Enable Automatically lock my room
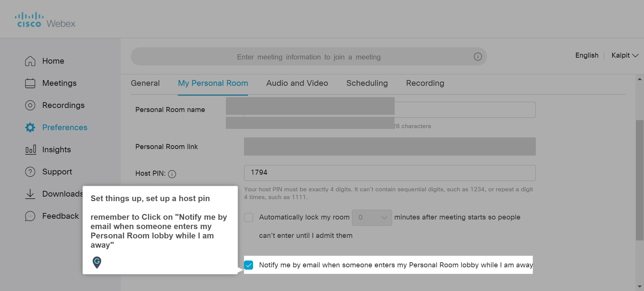The image size is (644, 291). (248, 217)
